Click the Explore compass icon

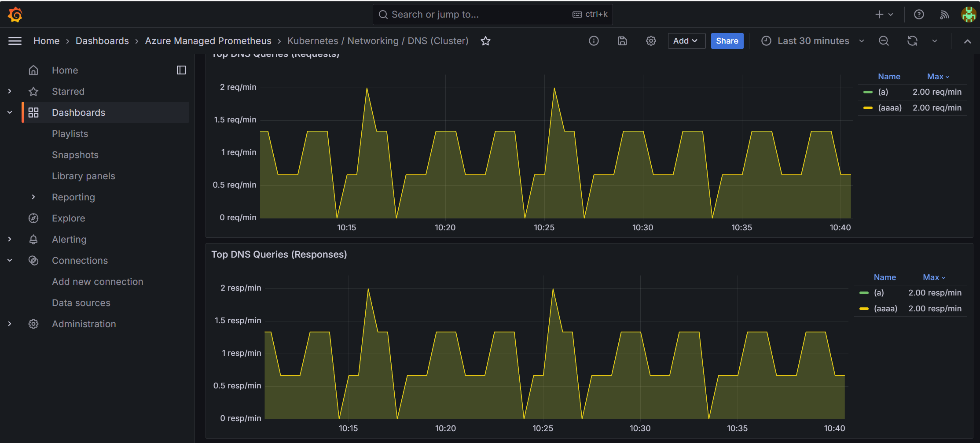tap(33, 218)
